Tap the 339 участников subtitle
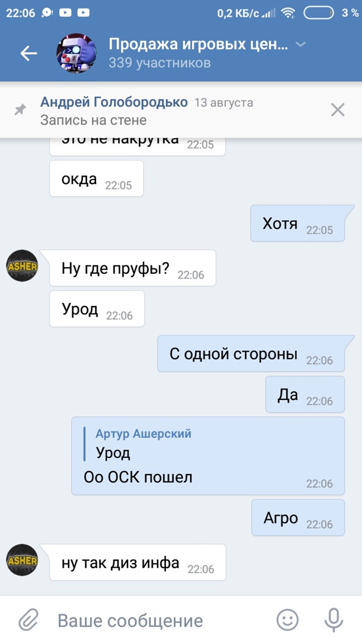 pos(159,63)
